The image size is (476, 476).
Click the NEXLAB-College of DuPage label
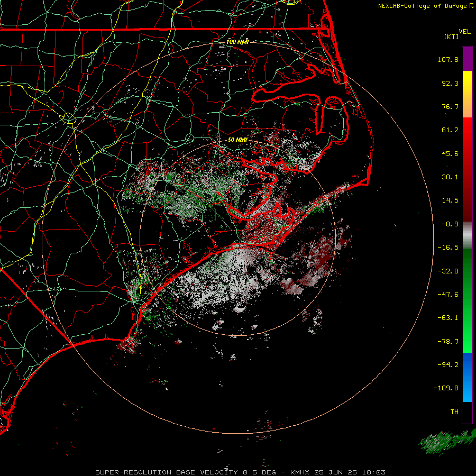point(423,6)
